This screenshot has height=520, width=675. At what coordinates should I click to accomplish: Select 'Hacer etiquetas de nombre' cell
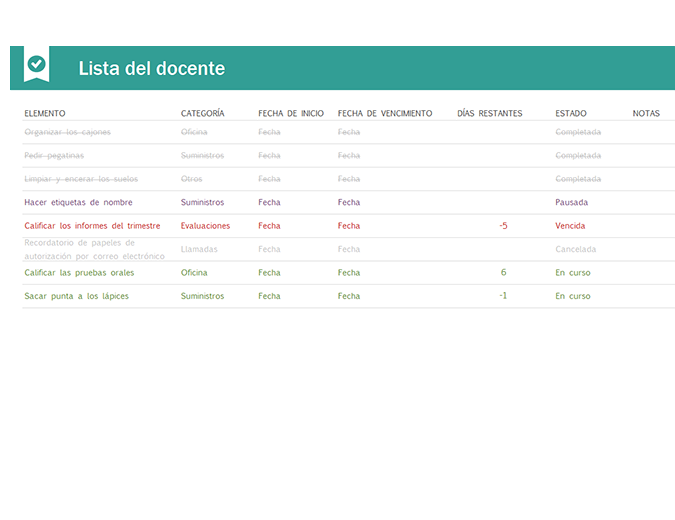click(x=78, y=202)
